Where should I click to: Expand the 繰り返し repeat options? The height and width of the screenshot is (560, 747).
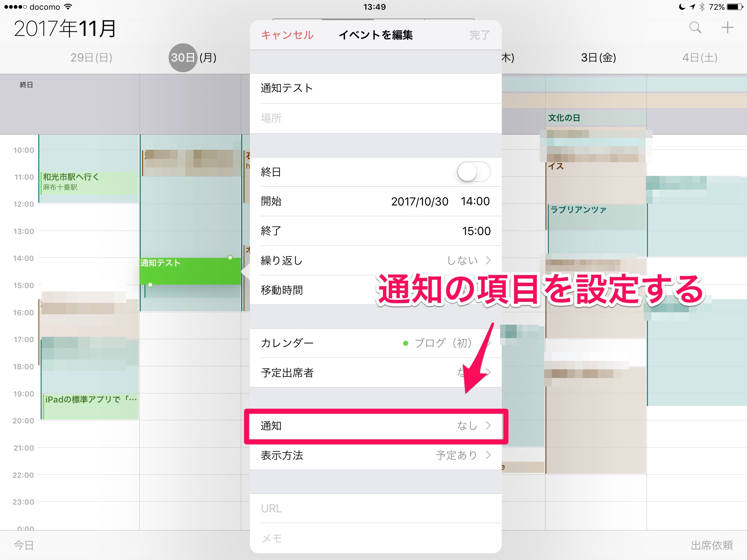click(376, 260)
